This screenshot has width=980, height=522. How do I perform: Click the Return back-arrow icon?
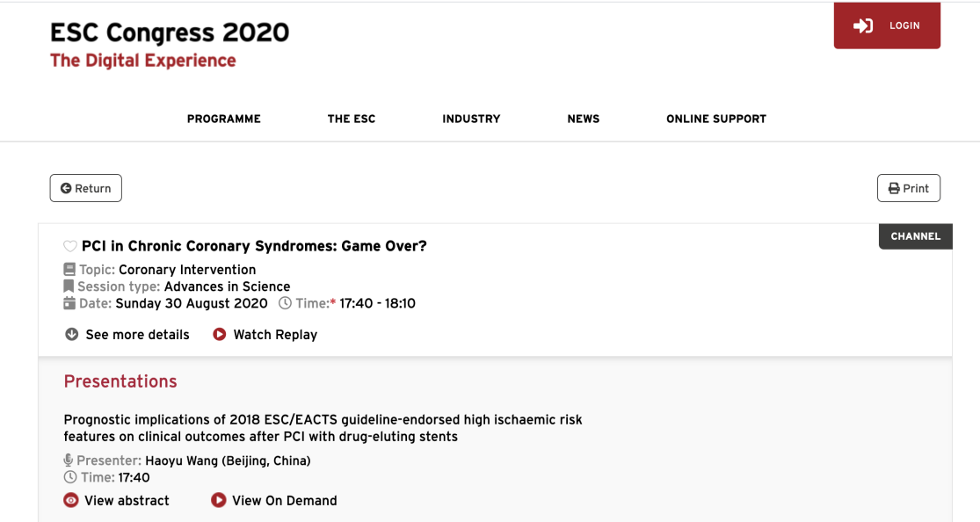[x=66, y=188]
